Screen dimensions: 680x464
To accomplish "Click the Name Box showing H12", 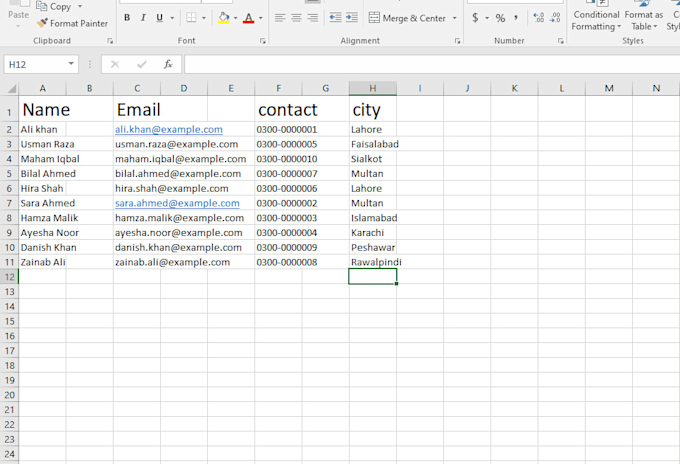I will click(35, 65).
